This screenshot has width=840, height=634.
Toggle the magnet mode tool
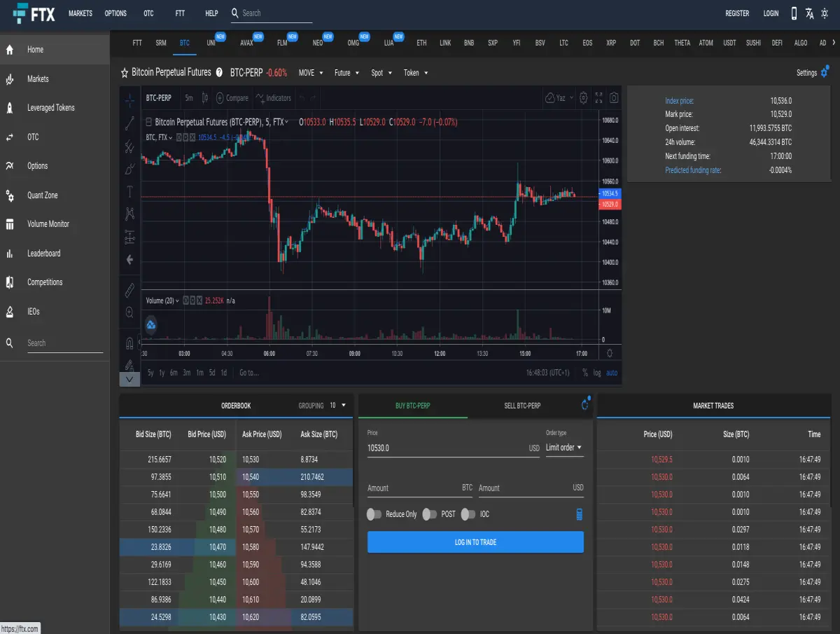129,343
